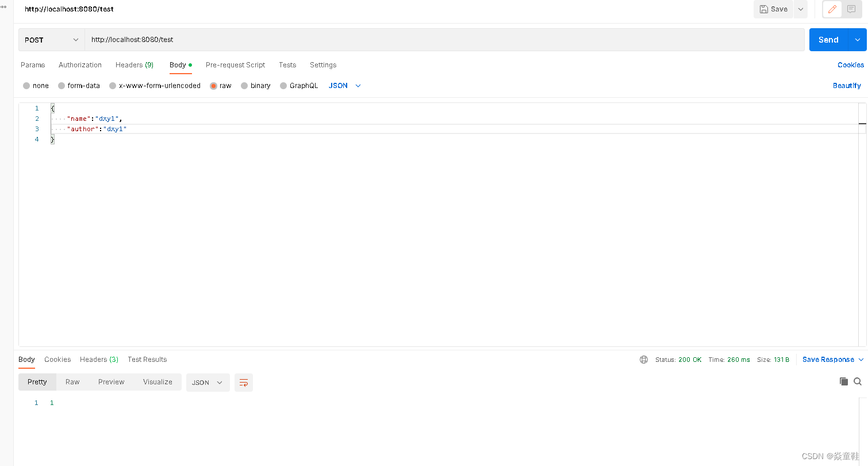Click the Status 200 OK text
Screen dimensions: 868x466
click(x=678, y=360)
